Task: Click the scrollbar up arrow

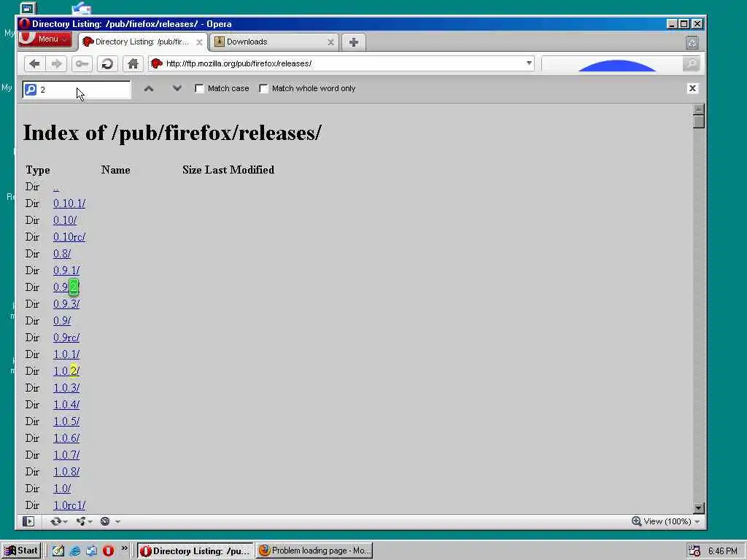Action: click(x=698, y=109)
